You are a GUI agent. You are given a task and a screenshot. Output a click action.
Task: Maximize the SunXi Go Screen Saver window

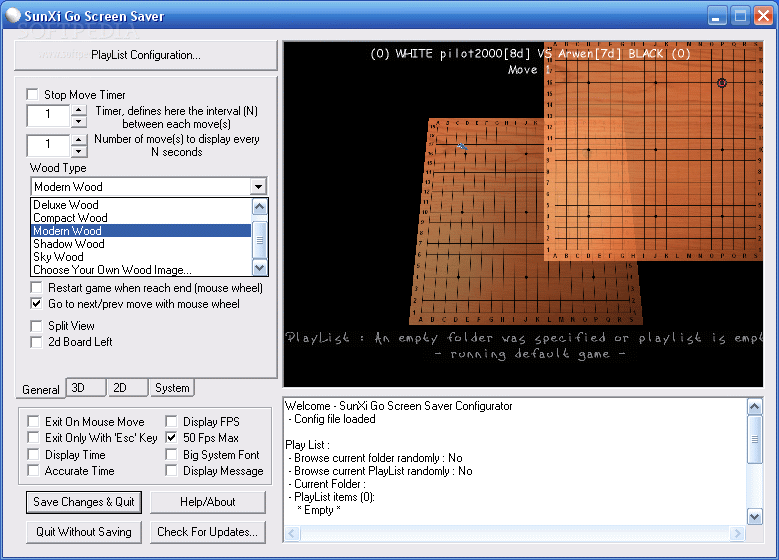(740, 16)
